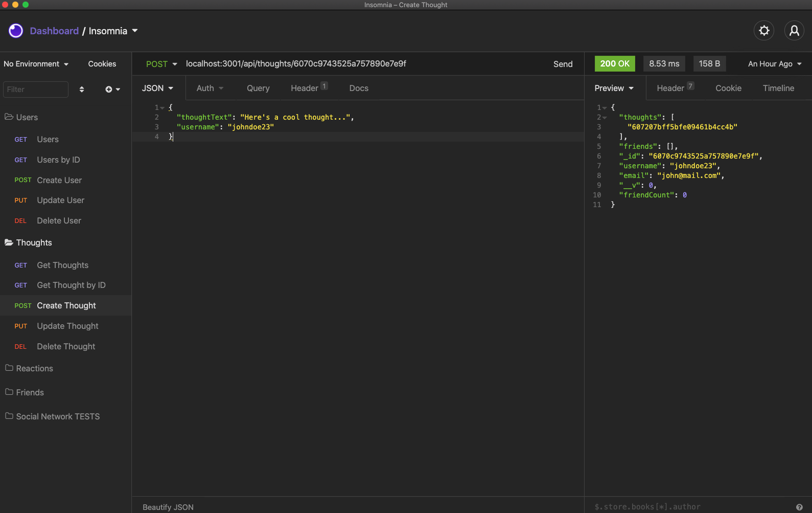Select the Delete Thought request

65,346
